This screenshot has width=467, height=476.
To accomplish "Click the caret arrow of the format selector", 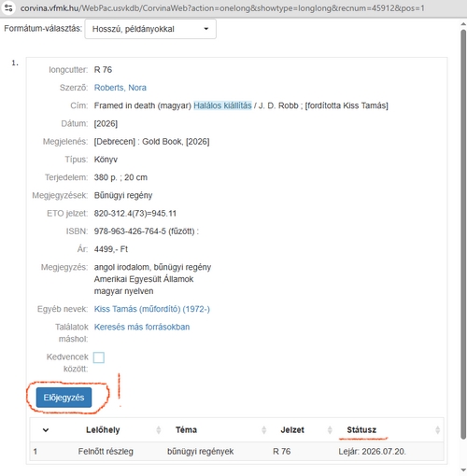I will coord(205,29).
